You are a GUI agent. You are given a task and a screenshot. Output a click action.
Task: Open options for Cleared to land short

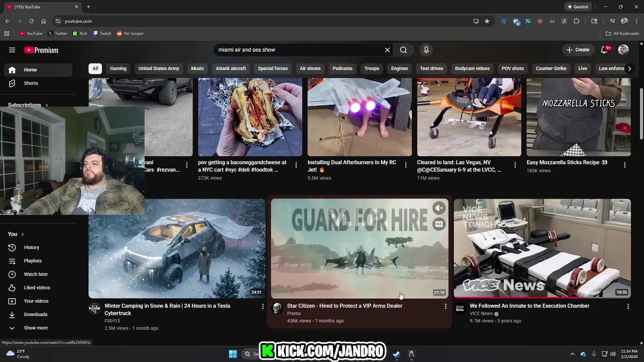(x=515, y=165)
